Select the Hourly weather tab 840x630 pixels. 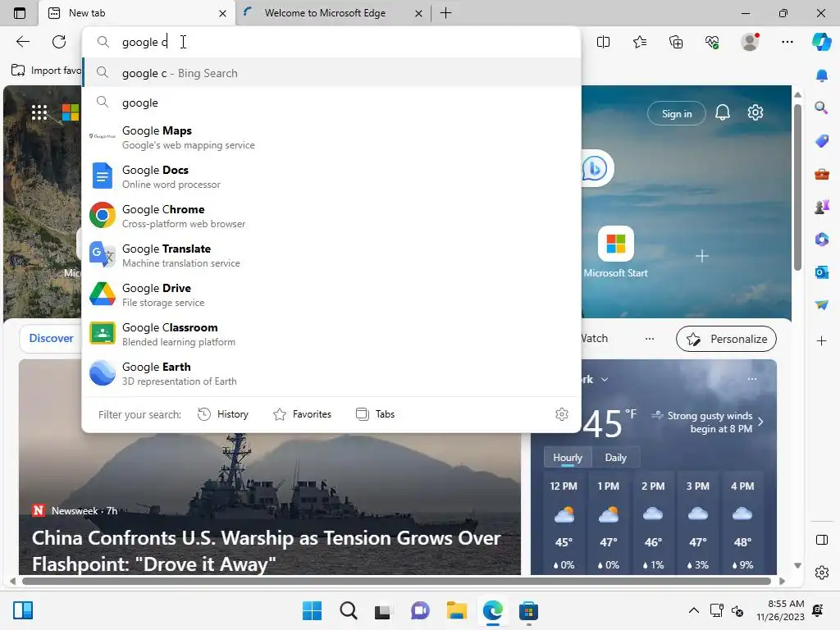pyautogui.click(x=568, y=458)
